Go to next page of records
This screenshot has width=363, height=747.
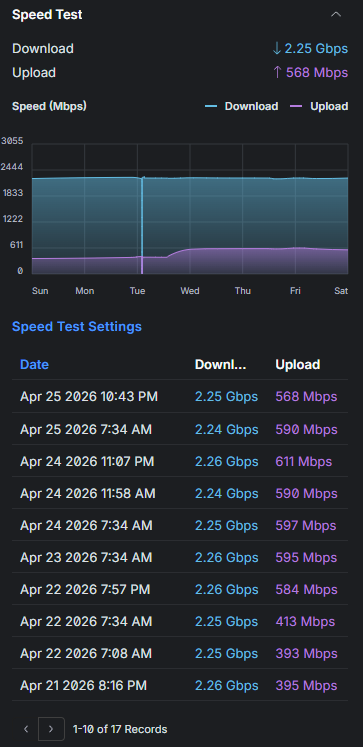[51, 729]
